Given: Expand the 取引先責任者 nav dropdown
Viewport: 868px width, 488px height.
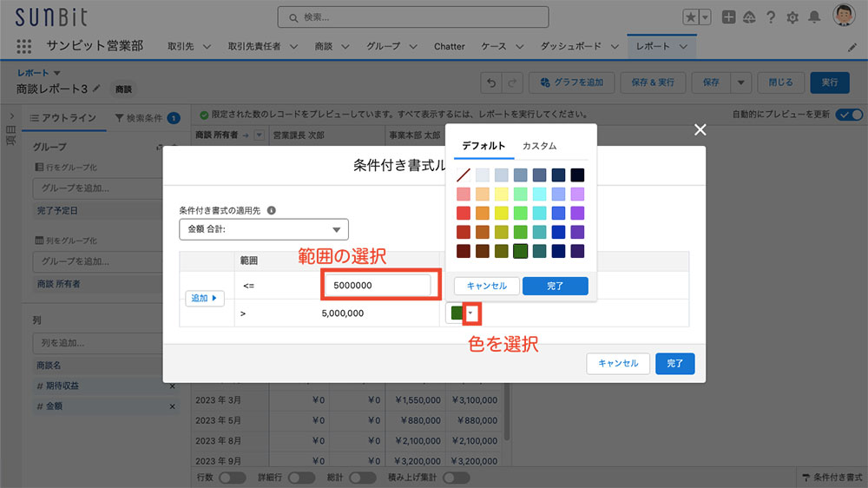Looking at the screenshot, I should click(293, 47).
